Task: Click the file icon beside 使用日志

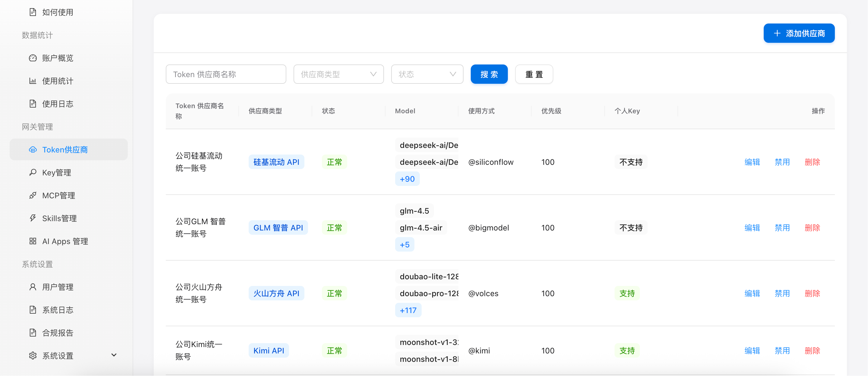Action: click(33, 104)
